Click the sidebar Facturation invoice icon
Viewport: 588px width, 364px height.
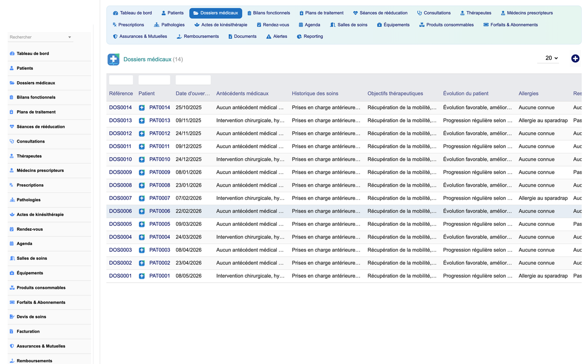coord(12,332)
